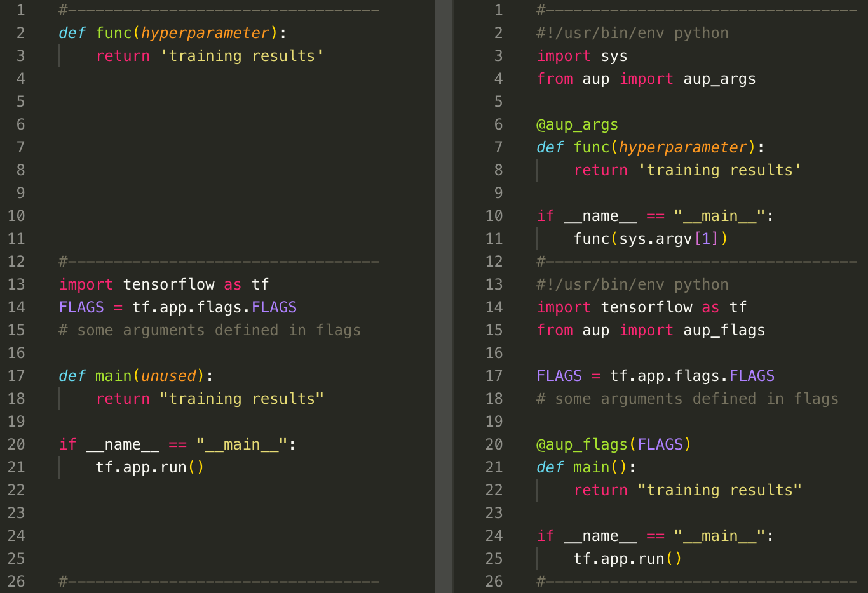
Task: Click right pane comment '# some arguments defined in flags'
Action: [688, 399]
